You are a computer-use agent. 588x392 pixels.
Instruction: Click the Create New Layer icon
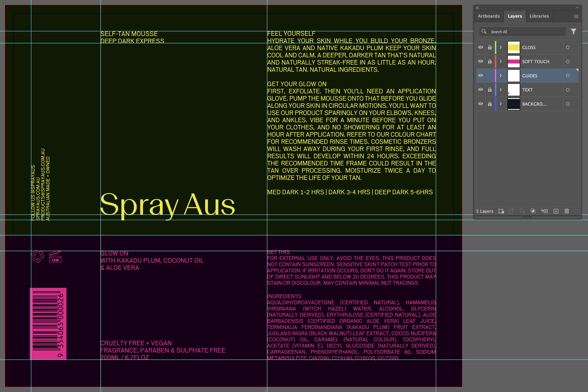click(556, 211)
